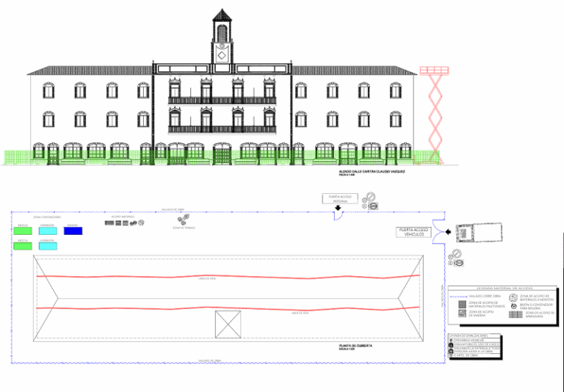Select the rebar storage hatch in legend
This screenshot has width=564, height=392.
[x=516, y=315]
